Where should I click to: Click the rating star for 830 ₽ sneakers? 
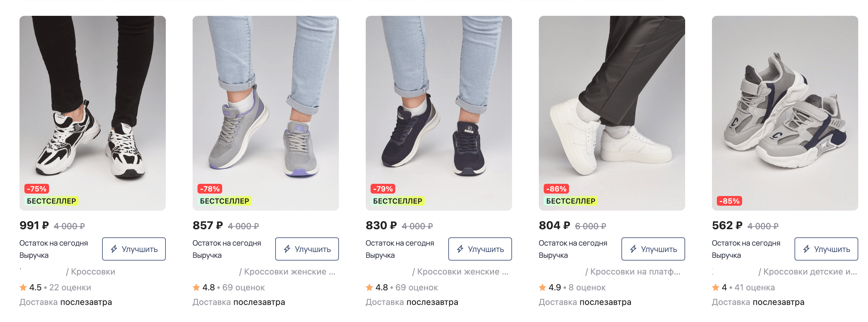pos(369,287)
